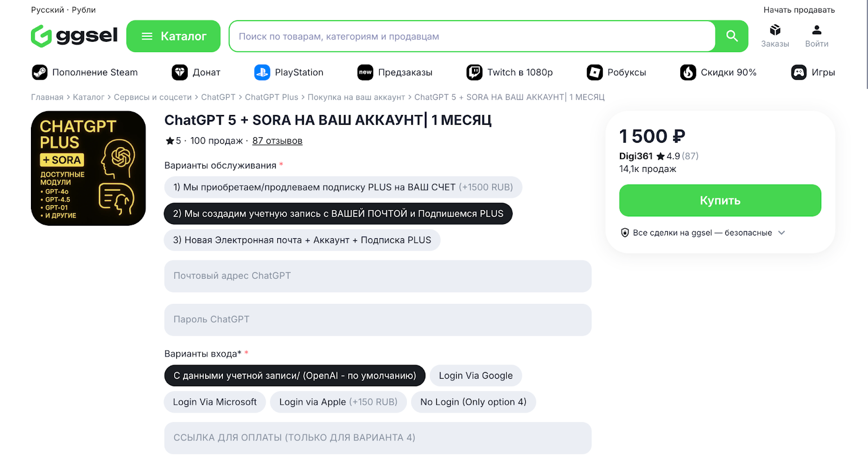Expand the safe deals chevron
This screenshot has height=472, width=868.
pyautogui.click(x=782, y=233)
